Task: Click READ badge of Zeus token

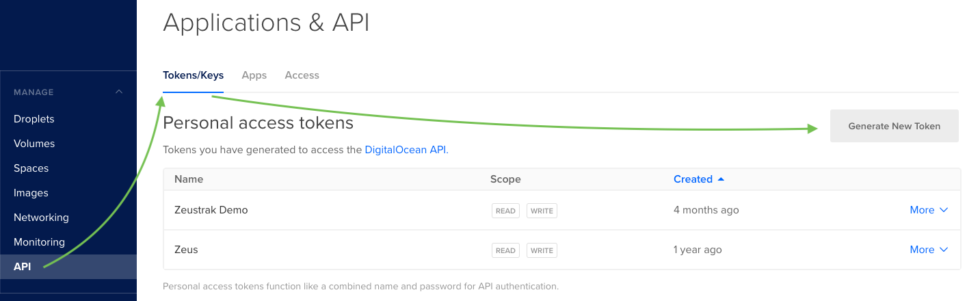Action: (x=505, y=250)
